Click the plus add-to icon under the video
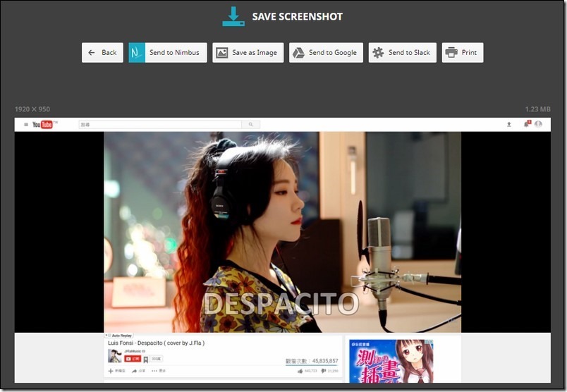Image resolution: width=567 pixels, height=392 pixels. click(x=111, y=371)
